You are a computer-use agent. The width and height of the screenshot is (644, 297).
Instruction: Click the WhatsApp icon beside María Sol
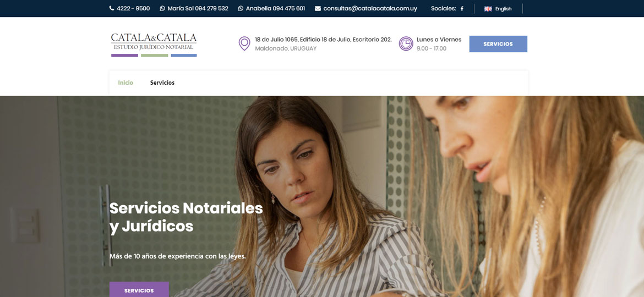(x=162, y=9)
